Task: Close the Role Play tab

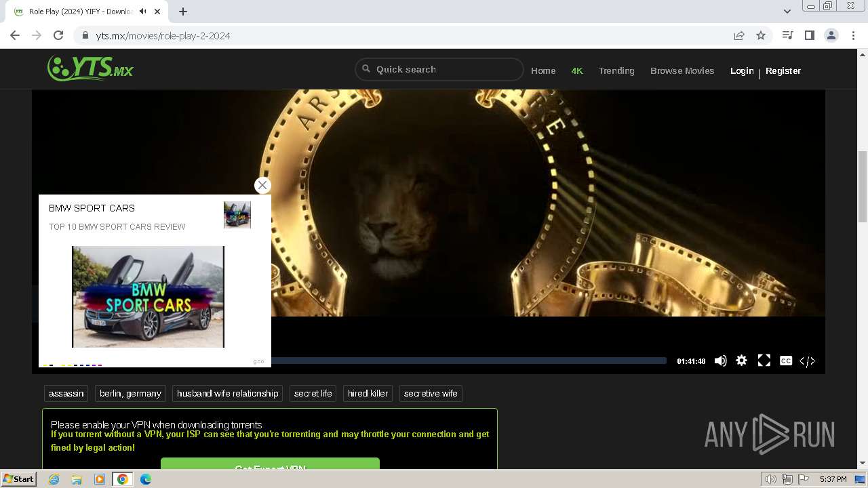Action: [x=158, y=12]
